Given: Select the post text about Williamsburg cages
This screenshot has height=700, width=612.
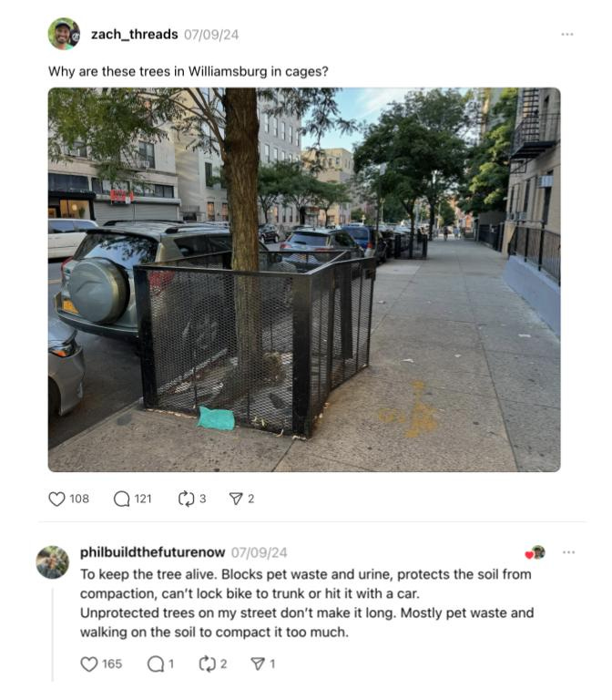Looking at the screenshot, I should 189,71.
